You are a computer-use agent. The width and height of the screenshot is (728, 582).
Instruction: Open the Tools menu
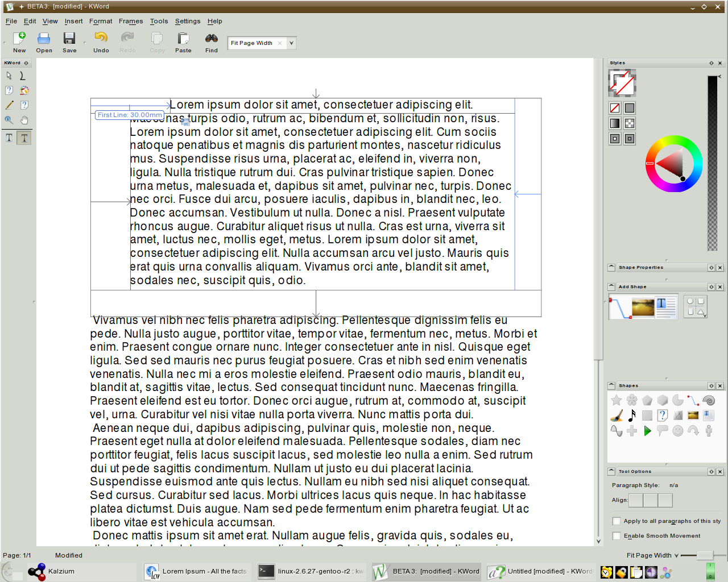click(159, 21)
